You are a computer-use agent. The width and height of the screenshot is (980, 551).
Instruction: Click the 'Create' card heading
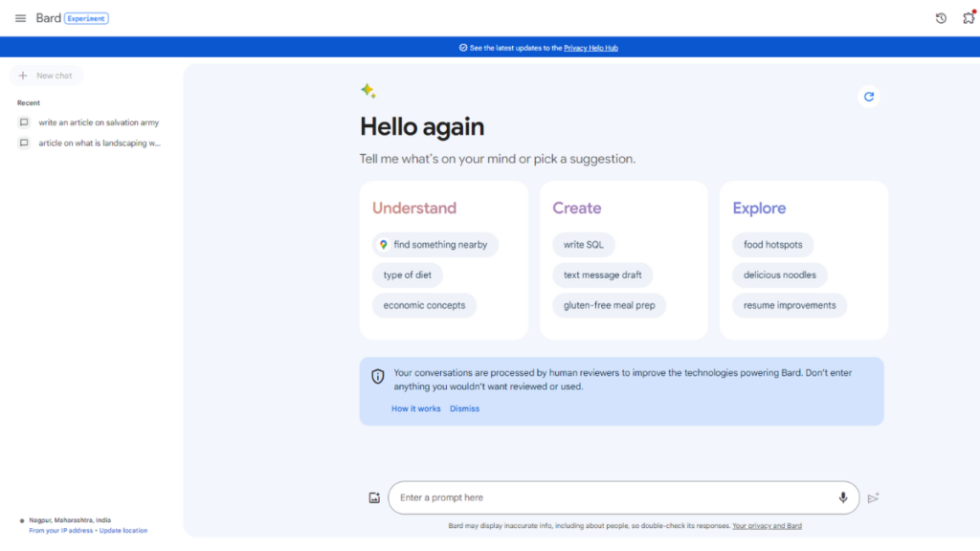pos(577,208)
